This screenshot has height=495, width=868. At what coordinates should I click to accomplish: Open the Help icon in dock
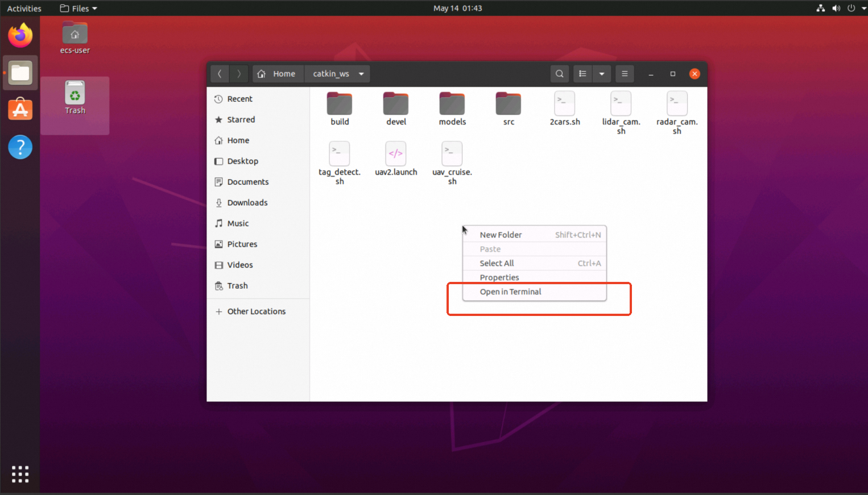pos(20,147)
